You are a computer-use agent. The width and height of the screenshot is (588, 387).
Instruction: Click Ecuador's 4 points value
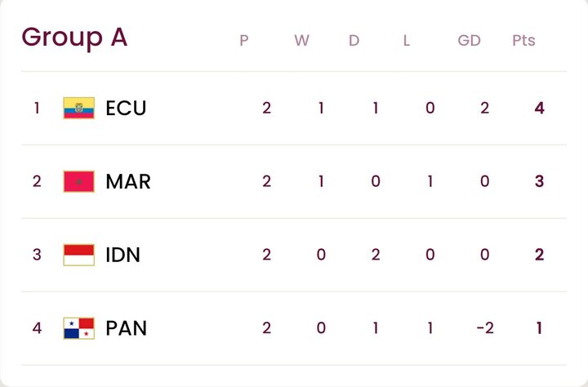(539, 108)
